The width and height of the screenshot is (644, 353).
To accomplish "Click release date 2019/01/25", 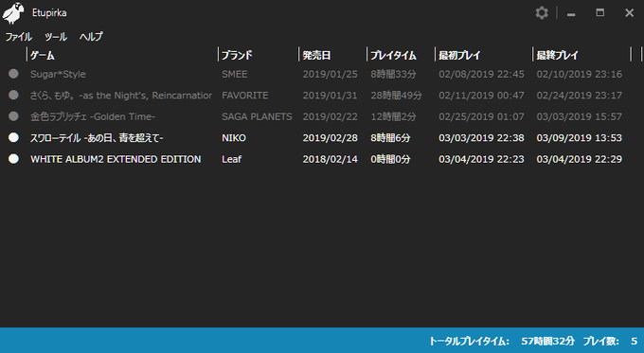I will pos(331,75).
